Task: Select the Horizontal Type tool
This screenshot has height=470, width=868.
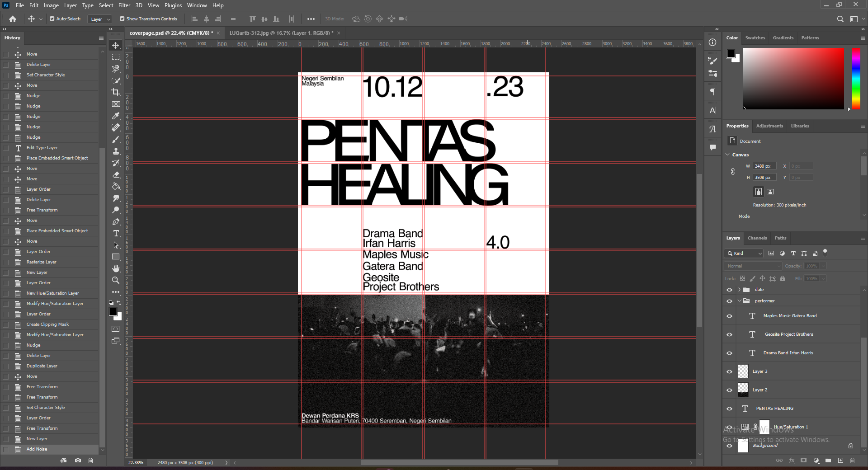Action: 116,233
